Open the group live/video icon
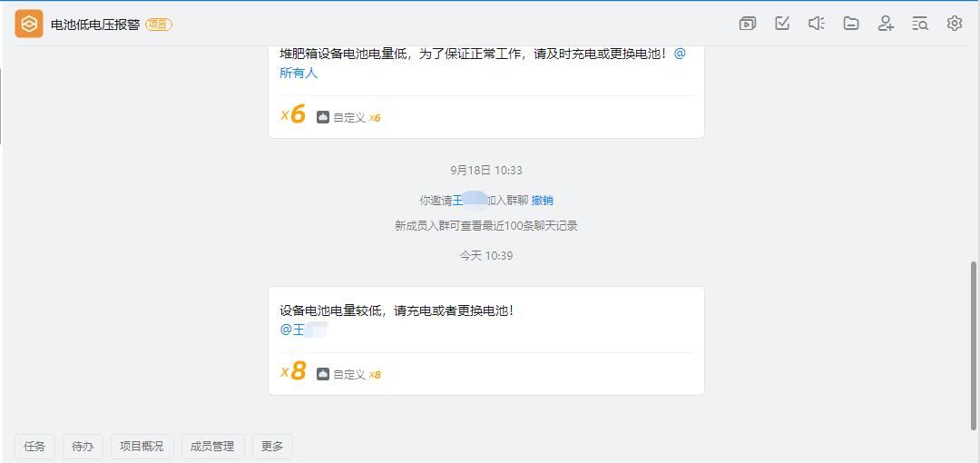The image size is (980, 463). click(748, 24)
